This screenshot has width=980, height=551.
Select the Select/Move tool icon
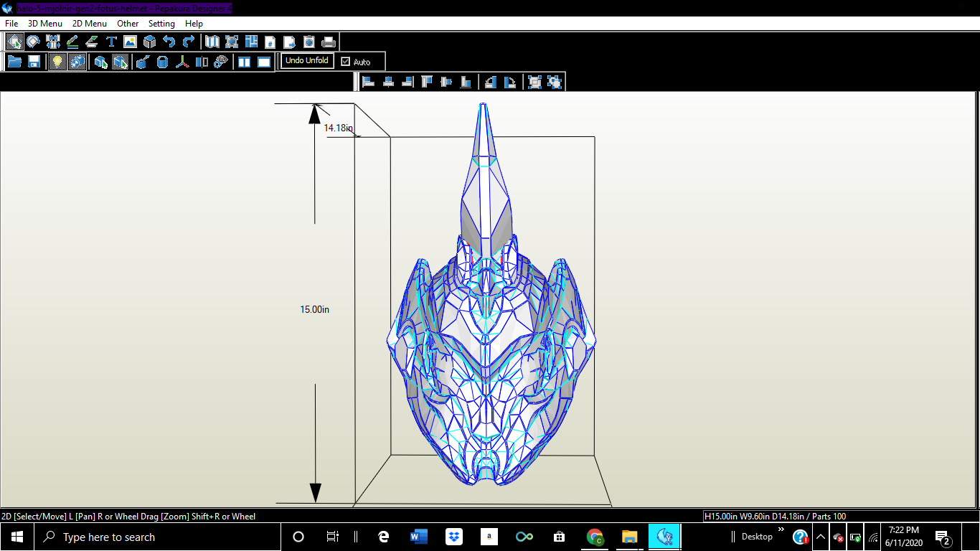coord(14,42)
